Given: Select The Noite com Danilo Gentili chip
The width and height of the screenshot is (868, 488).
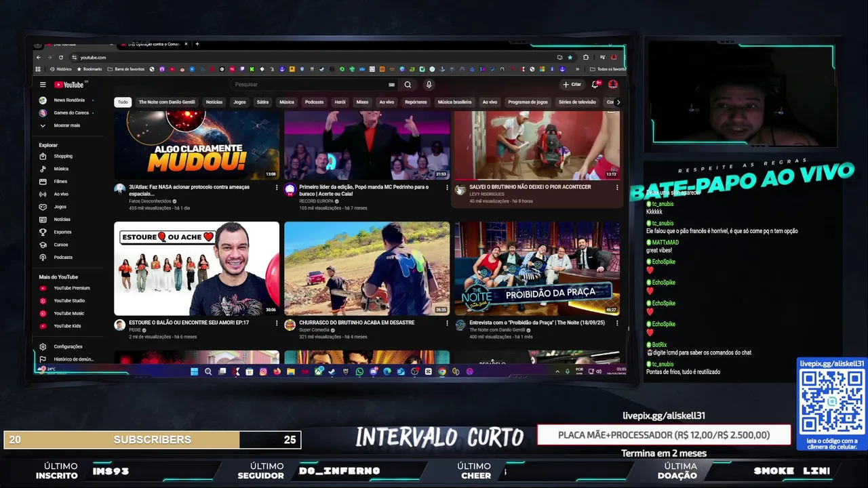Looking at the screenshot, I should click(167, 102).
